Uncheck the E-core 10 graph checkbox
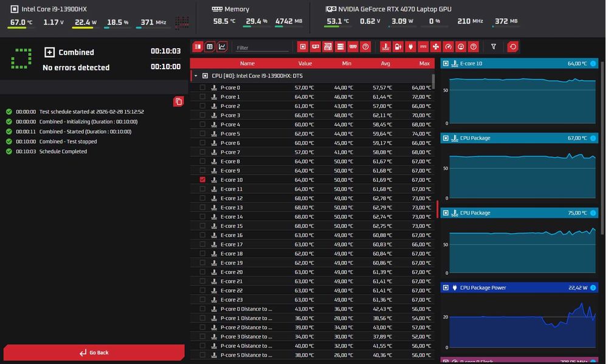608x364 pixels. point(202,180)
